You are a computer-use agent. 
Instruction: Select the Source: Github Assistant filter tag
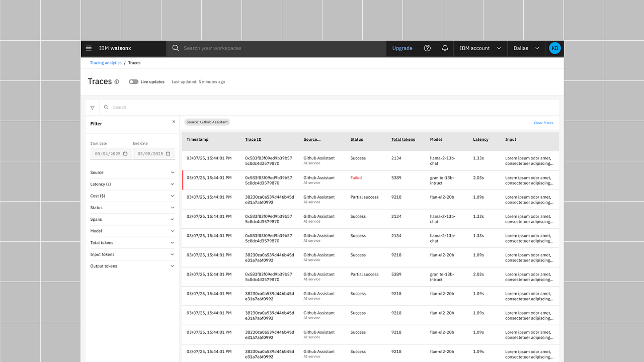pyautogui.click(x=207, y=122)
